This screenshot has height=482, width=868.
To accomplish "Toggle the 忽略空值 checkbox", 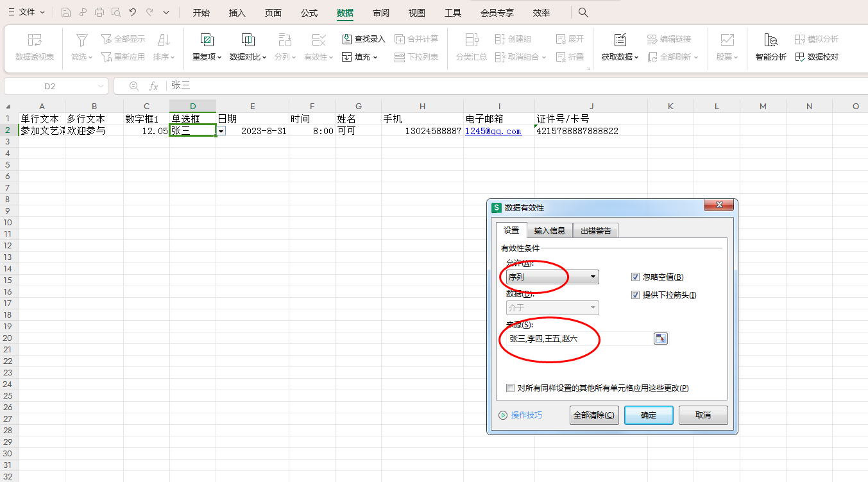I will coord(636,277).
